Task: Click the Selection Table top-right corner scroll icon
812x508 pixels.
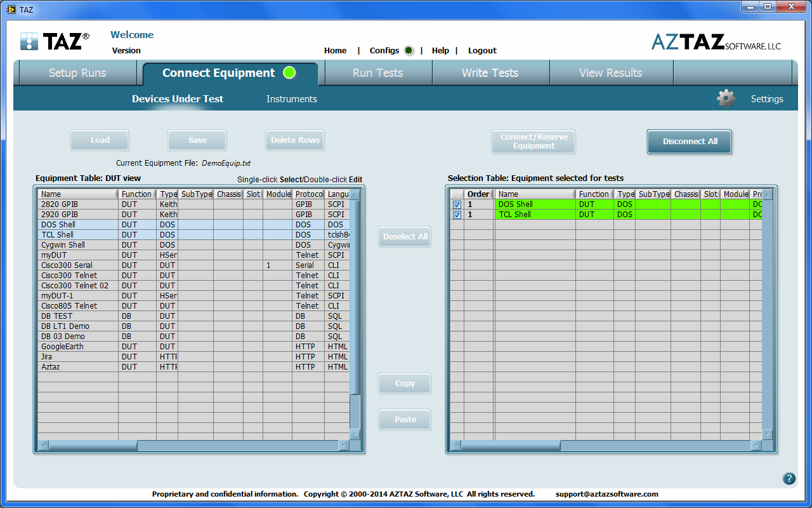Action: point(768,194)
